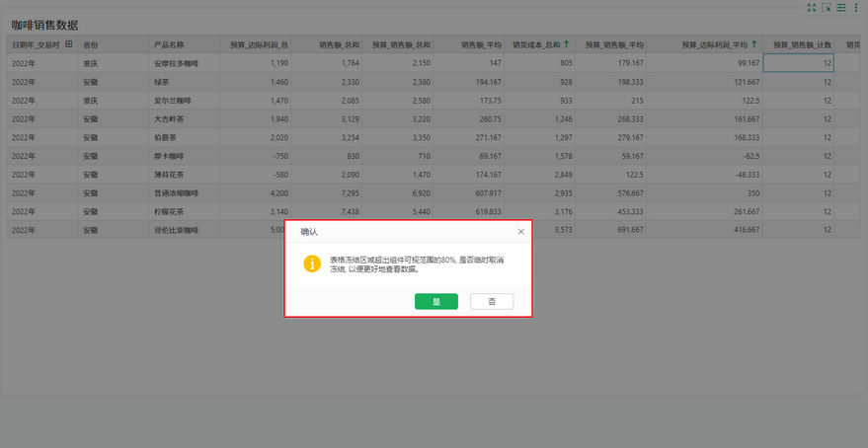Select the 省份 column header
Screen dimensions: 868x448
[91, 44]
